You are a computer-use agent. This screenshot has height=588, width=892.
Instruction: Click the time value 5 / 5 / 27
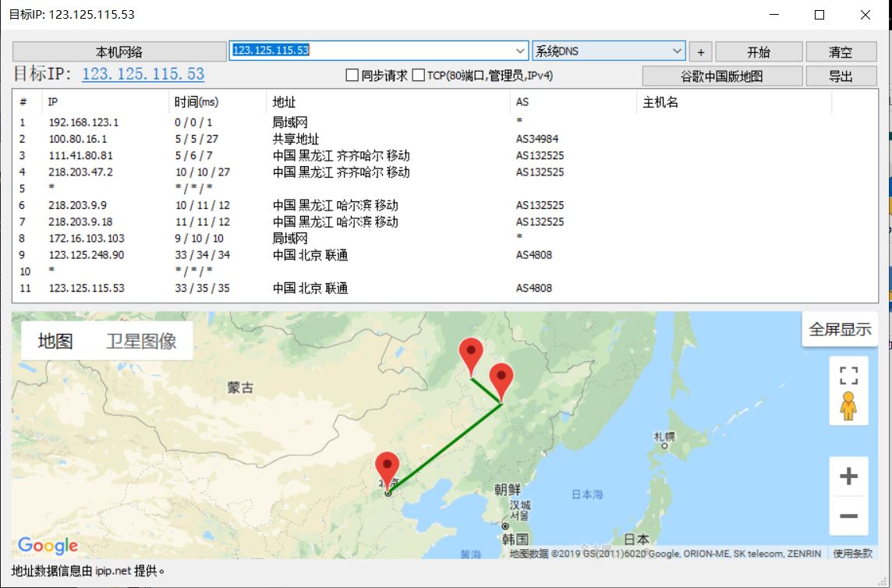point(196,139)
